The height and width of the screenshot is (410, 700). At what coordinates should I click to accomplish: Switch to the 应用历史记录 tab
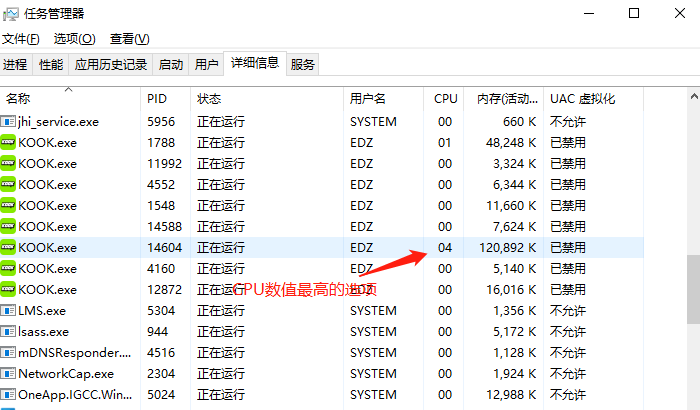[x=111, y=65]
